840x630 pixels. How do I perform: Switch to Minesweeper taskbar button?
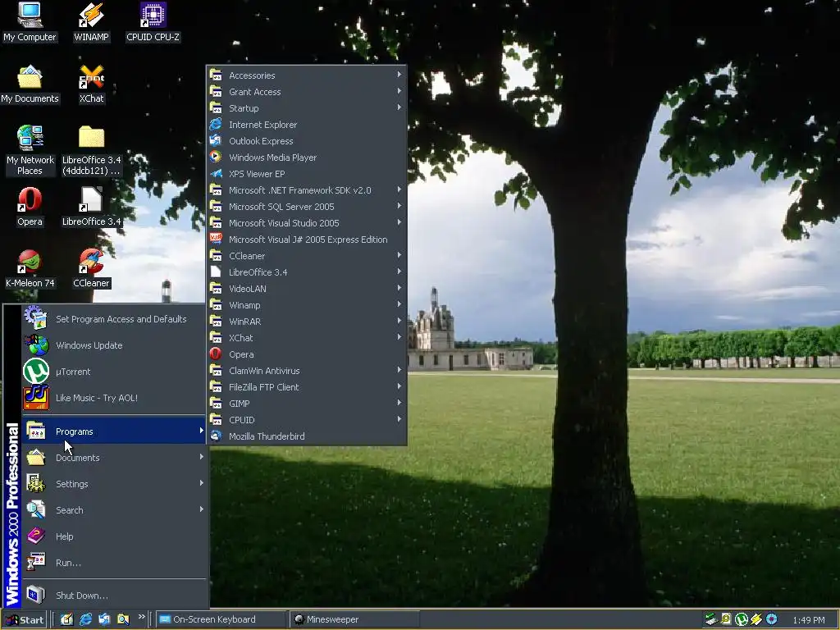point(354,619)
